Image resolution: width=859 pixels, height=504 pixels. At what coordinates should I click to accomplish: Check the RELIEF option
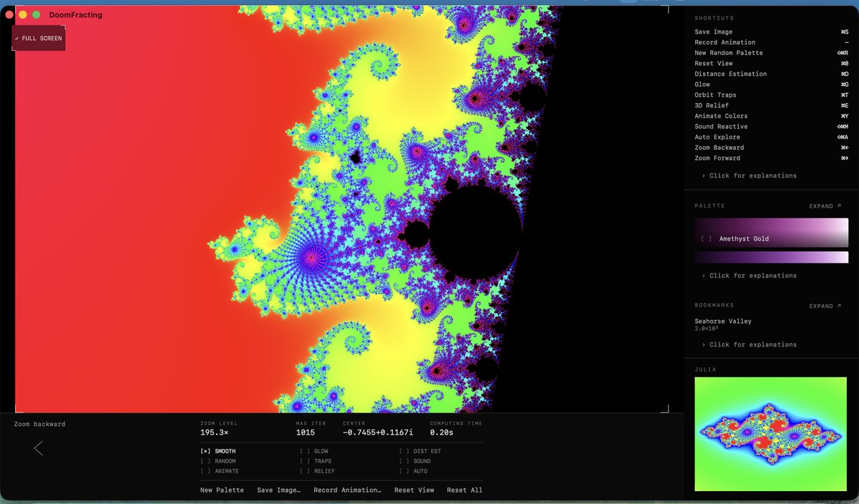tap(305, 471)
